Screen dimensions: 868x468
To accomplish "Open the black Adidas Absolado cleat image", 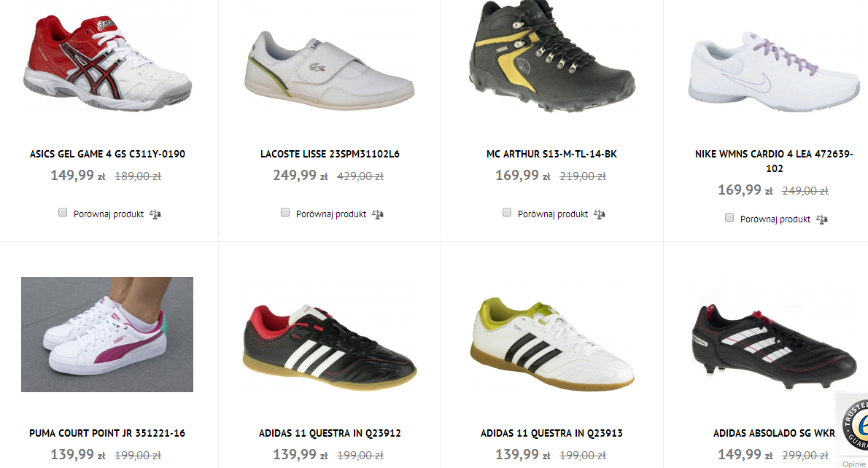I will [x=774, y=346].
